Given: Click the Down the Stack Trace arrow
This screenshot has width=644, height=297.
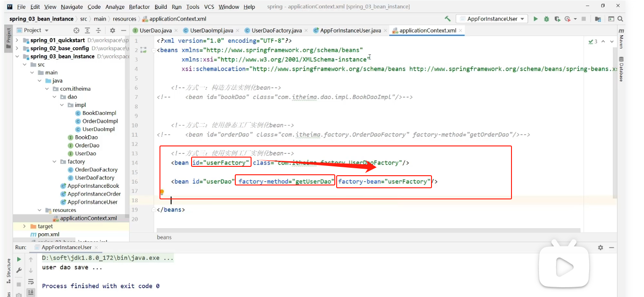Looking at the screenshot, I should click(31, 271).
